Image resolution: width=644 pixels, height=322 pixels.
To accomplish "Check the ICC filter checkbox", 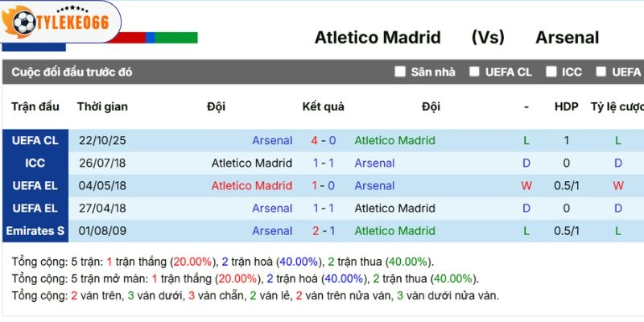I will click(x=551, y=72).
